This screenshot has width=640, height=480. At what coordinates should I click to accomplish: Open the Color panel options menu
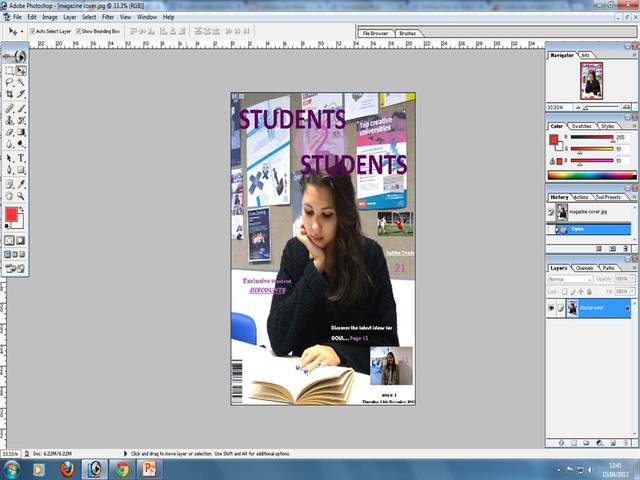coord(635,126)
